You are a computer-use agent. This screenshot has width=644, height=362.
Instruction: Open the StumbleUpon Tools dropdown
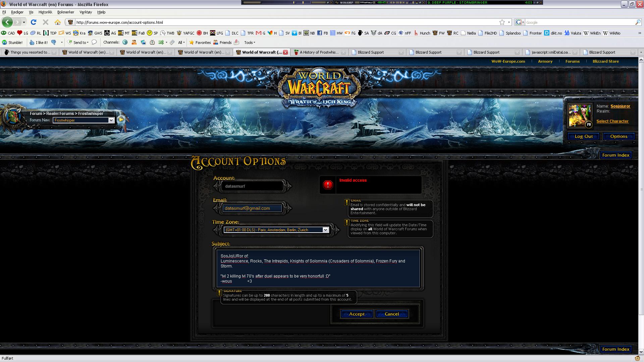(250, 43)
